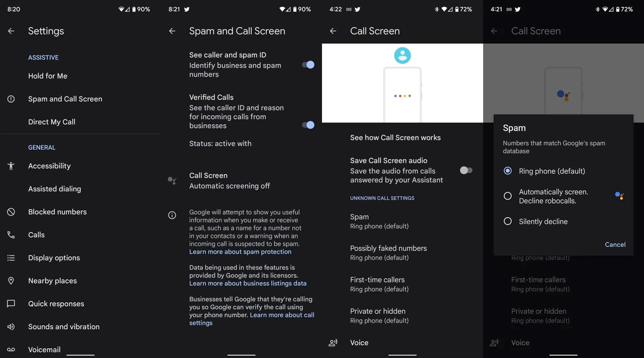Tap Cancel in the Spam dialog
The height and width of the screenshot is (358, 644).
tap(615, 244)
